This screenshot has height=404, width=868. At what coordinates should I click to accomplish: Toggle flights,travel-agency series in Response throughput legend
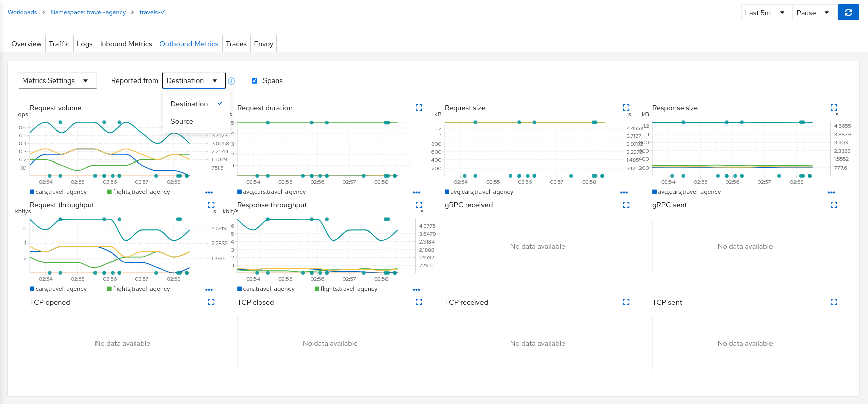346,289
